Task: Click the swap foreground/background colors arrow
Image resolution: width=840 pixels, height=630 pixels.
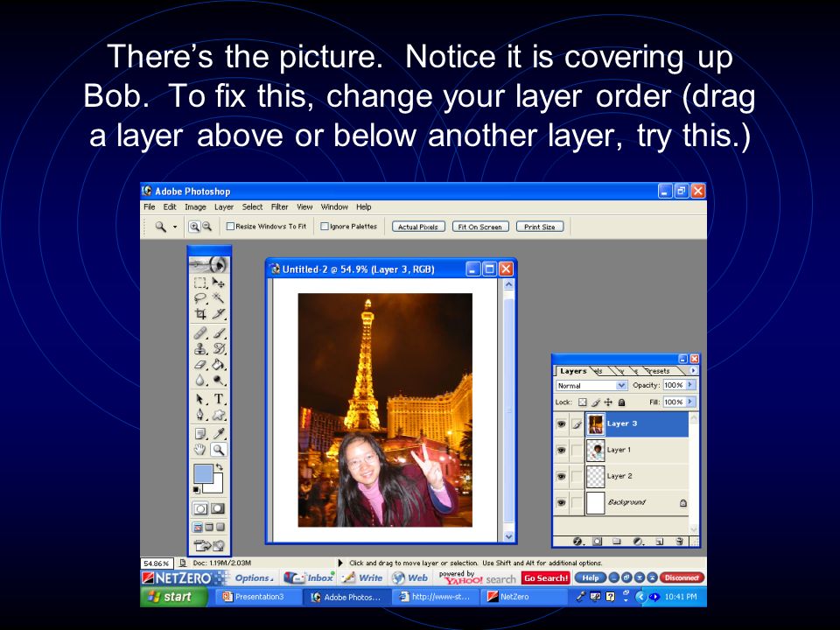Action: [x=219, y=467]
